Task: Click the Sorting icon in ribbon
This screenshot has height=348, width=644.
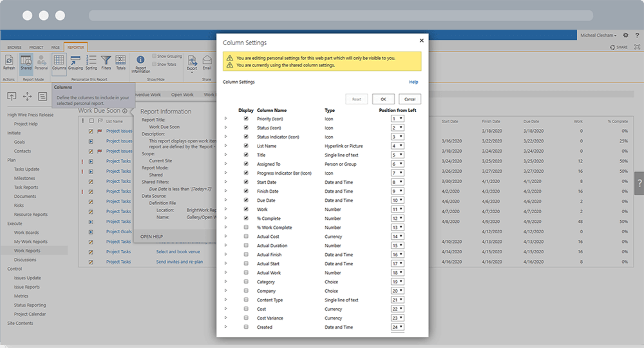Action: point(91,61)
